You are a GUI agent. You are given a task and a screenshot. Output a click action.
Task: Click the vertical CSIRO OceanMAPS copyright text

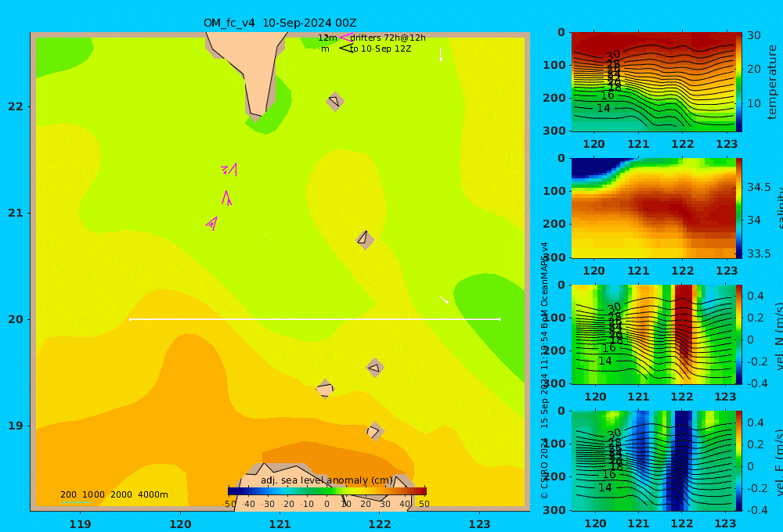(544, 370)
